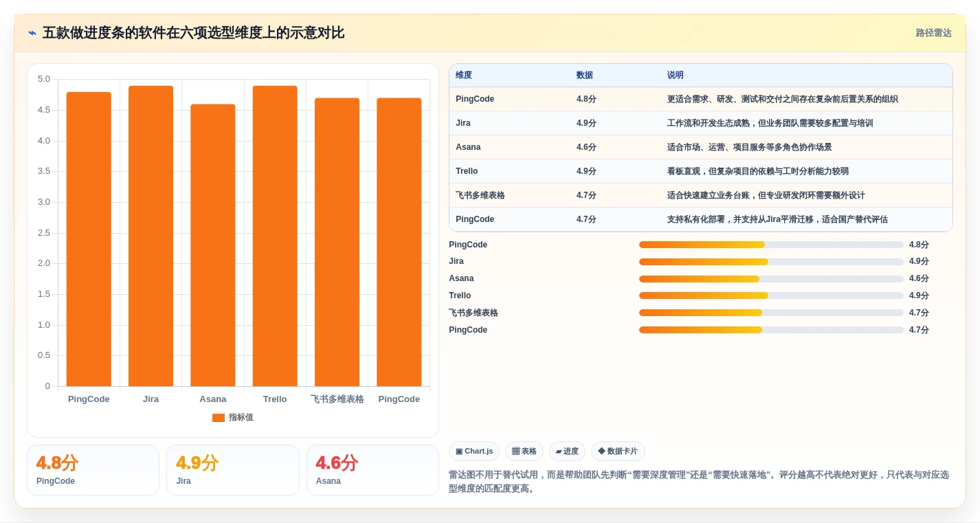Click the 4.6分 value beside Asana progress
The height and width of the screenshot is (523, 980).
(x=919, y=278)
